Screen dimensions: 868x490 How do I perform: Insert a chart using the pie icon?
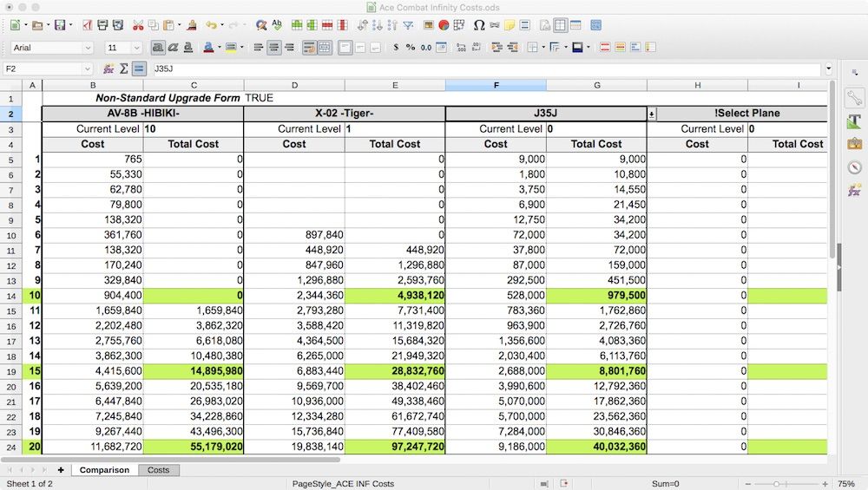[x=444, y=25]
